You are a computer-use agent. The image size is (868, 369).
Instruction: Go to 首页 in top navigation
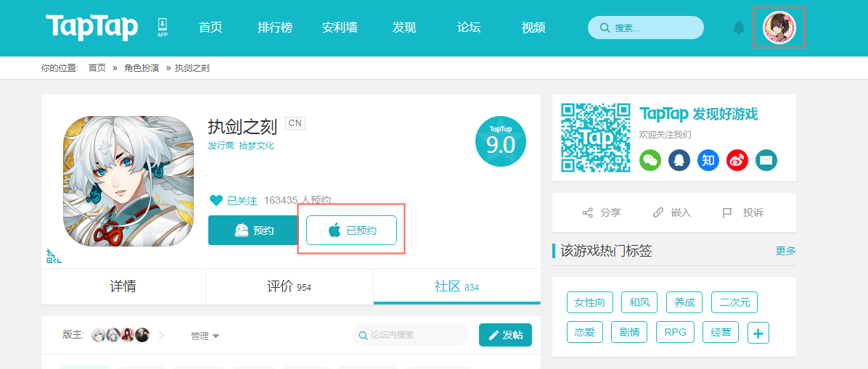click(x=210, y=27)
